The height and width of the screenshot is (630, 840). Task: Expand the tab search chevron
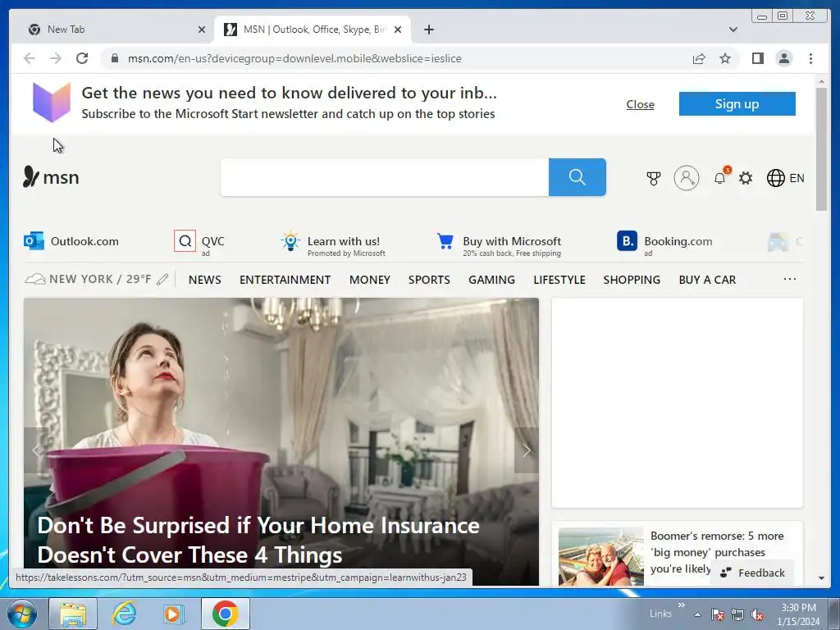coord(733,30)
